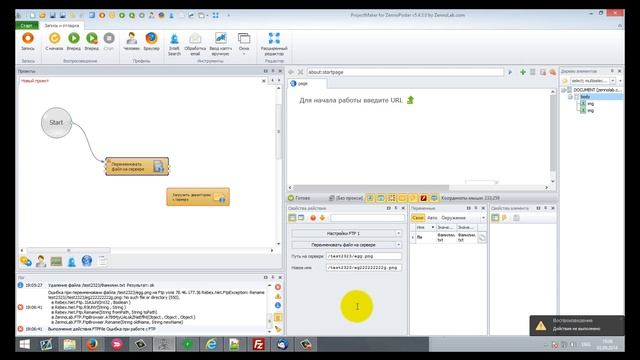Edit the Путь на сервере field
640x360 pixels.
coord(364,256)
